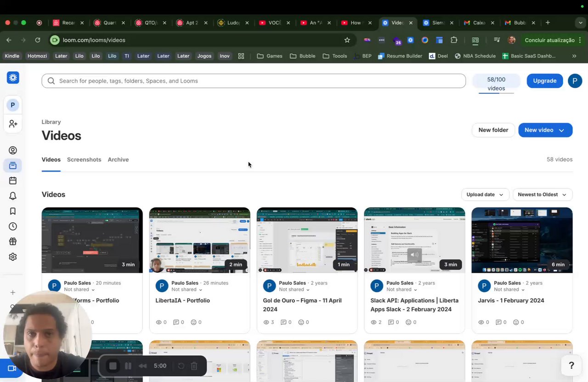Open the bookmarks apps grid icon

point(241,56)
